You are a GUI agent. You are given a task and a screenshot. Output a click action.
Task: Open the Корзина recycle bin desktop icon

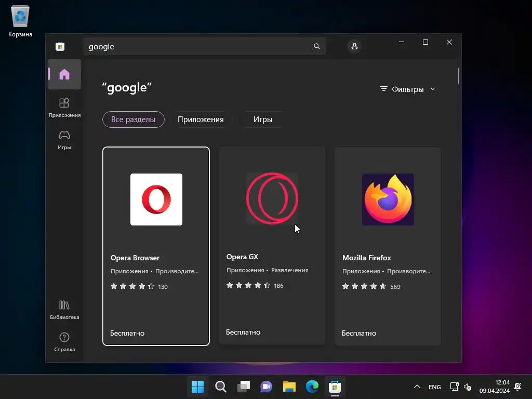[x=20, y=21]
